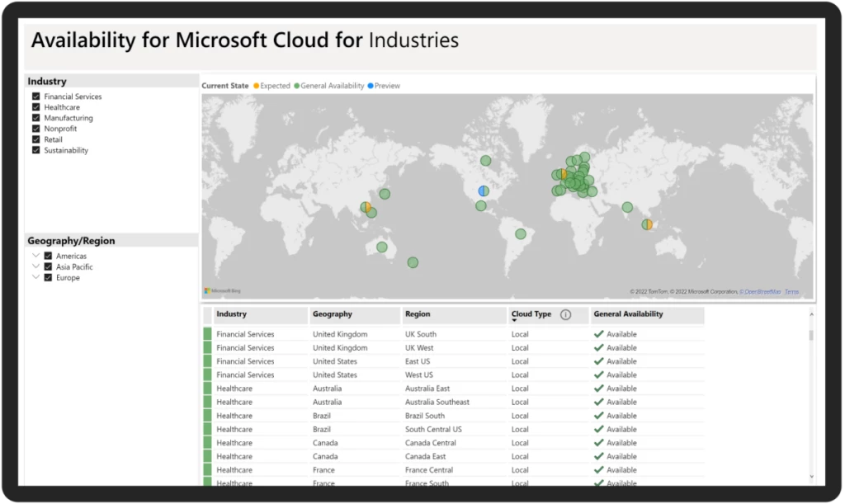Disable the Healthcare industry checkbox
The height and width of the screenshot is (504, 845).
click(x=35, y=107)
